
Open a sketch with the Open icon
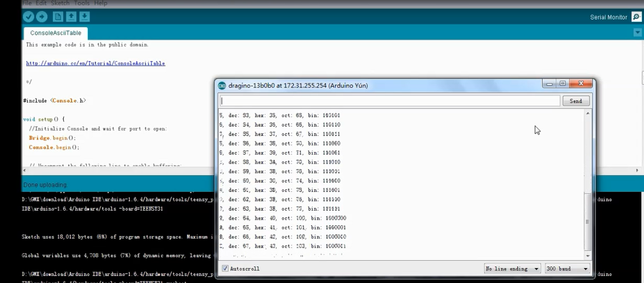tap(71, 17)
